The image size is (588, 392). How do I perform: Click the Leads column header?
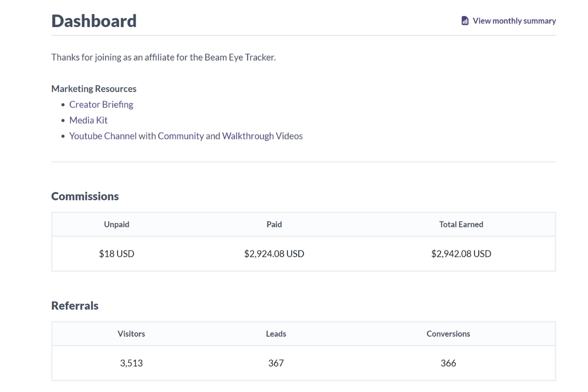[276, 334]
